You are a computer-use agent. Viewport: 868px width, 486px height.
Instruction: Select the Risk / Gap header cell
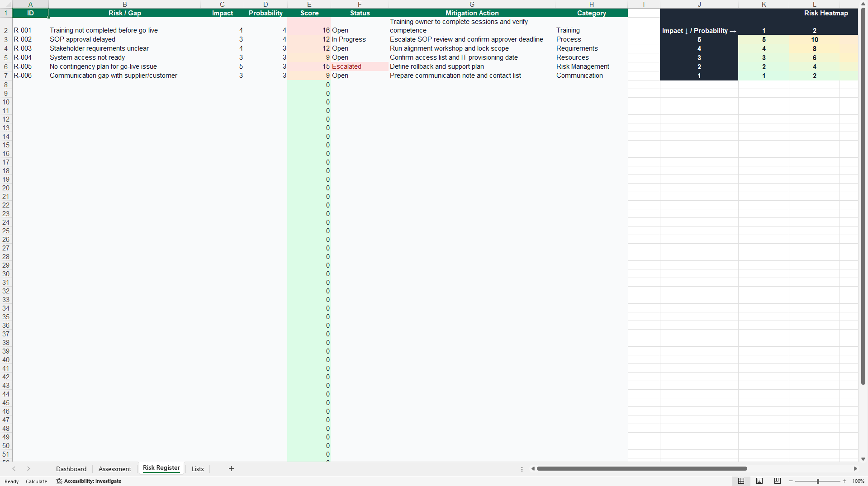click(124, 13)
